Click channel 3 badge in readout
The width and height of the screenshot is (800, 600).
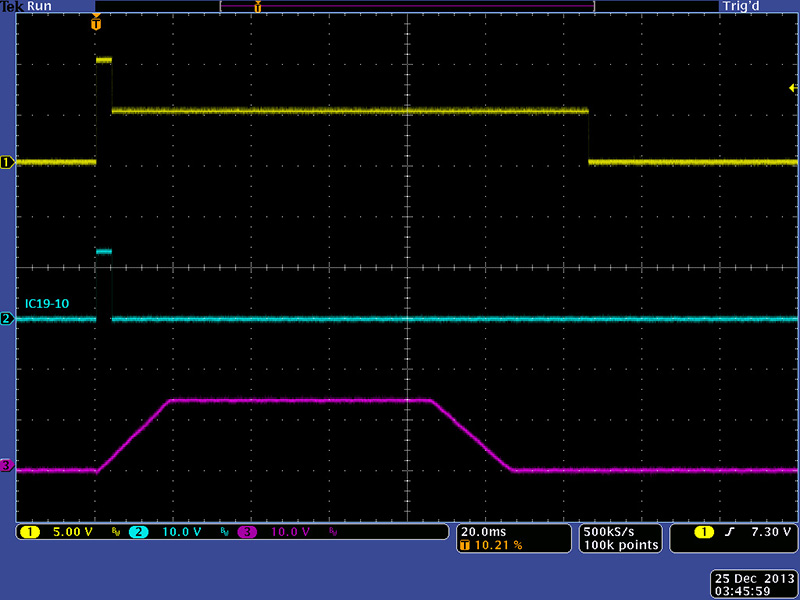pyautogui.click(x=247, y=532)
